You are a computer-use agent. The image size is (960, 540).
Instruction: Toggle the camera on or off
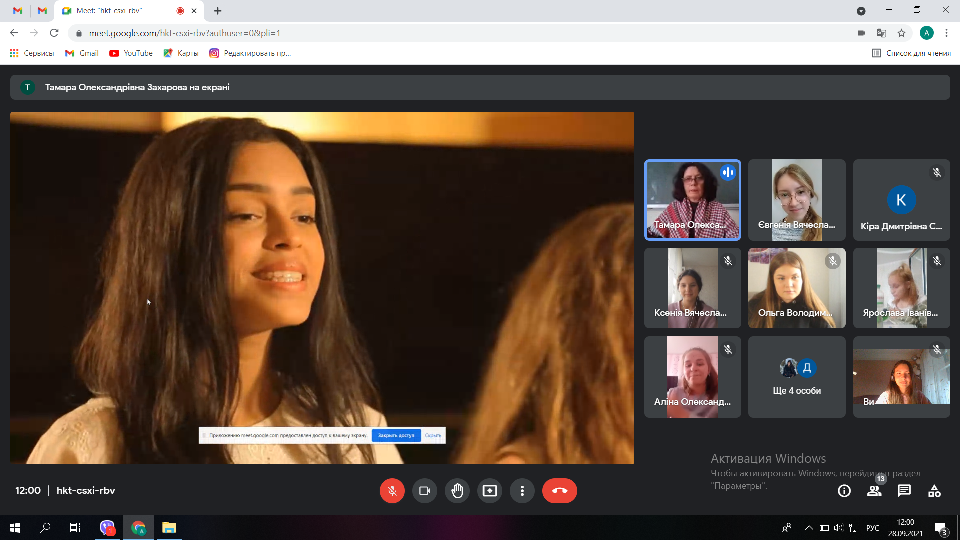(x=424, y=491)
